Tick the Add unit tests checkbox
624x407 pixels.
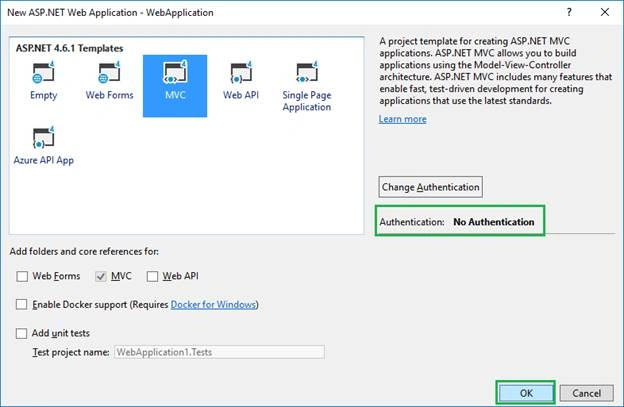[x=21, y=333]
